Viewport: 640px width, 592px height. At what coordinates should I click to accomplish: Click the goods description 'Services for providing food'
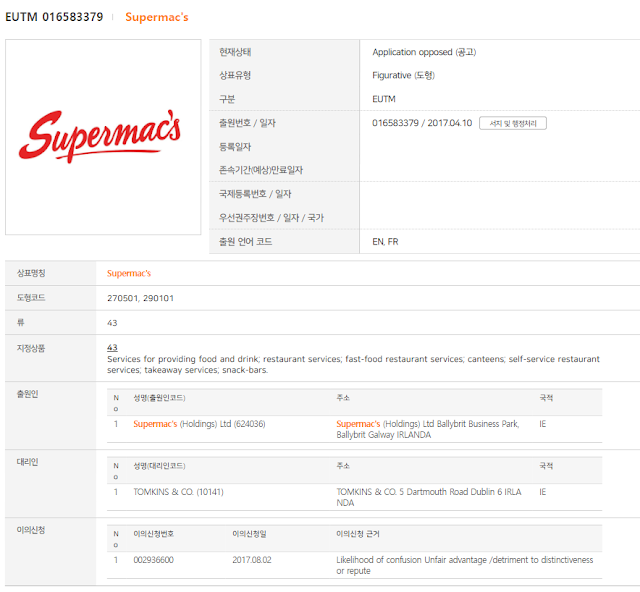pos(353,364)
